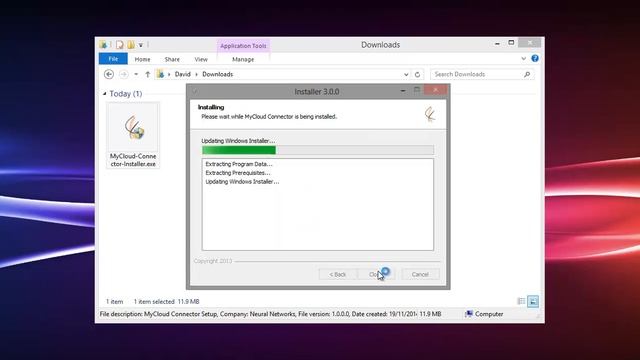Switch to large icons view
This screenshot has width=640, height=360.
coord(533,301)
